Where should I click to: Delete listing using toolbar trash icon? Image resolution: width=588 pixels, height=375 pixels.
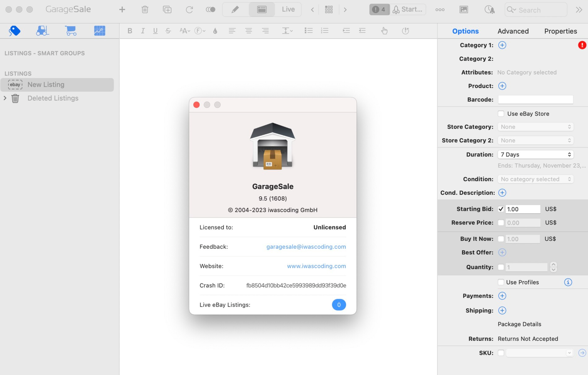(x=145, y=9)
